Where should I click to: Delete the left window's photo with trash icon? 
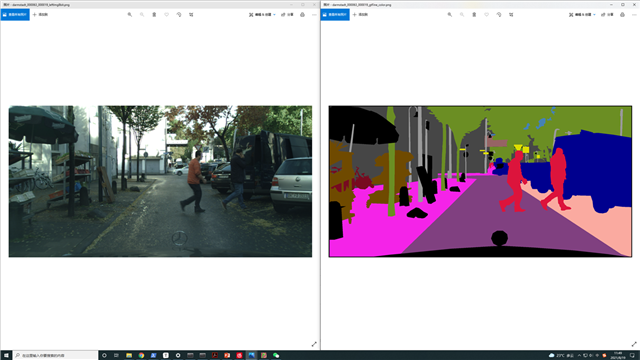pos(154,15)
